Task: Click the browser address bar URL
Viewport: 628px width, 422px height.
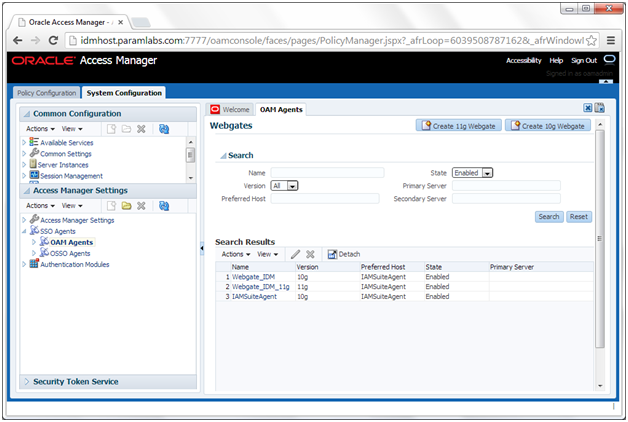Action: (x=332, y=40)
